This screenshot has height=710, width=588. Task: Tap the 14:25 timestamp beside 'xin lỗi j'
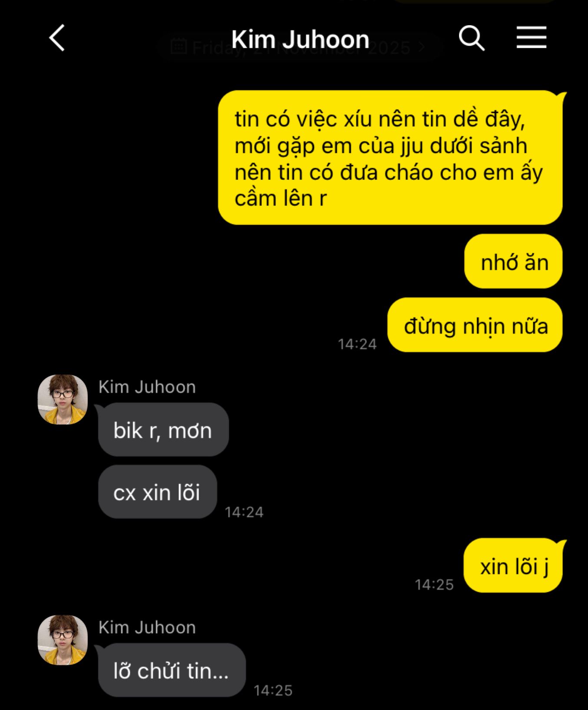434,584
